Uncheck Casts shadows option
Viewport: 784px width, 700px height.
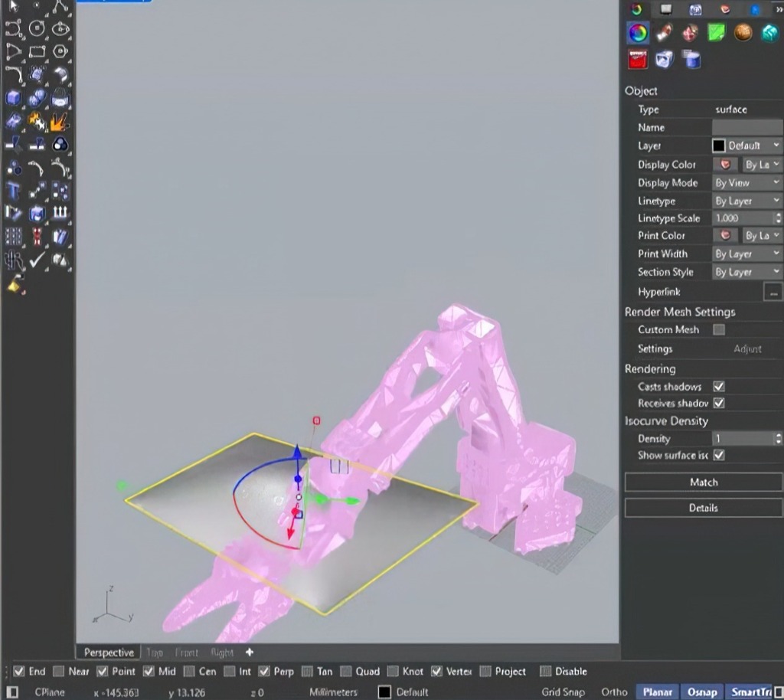719,387
